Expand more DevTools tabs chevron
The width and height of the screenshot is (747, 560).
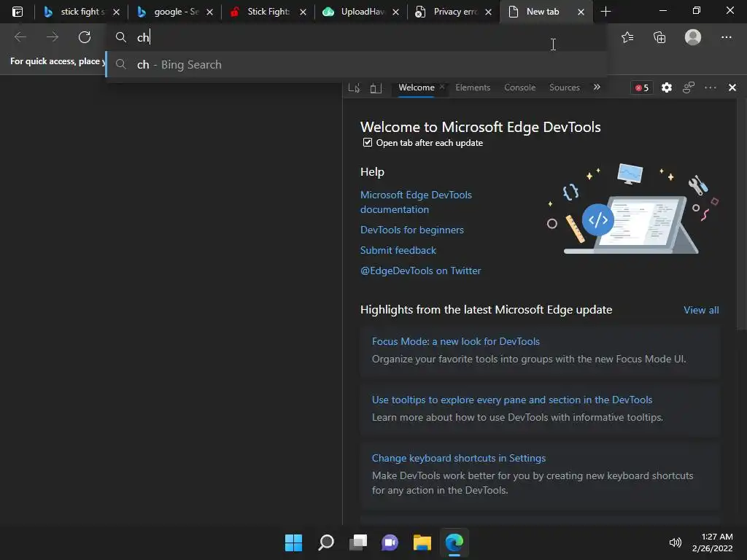(597, 87)
